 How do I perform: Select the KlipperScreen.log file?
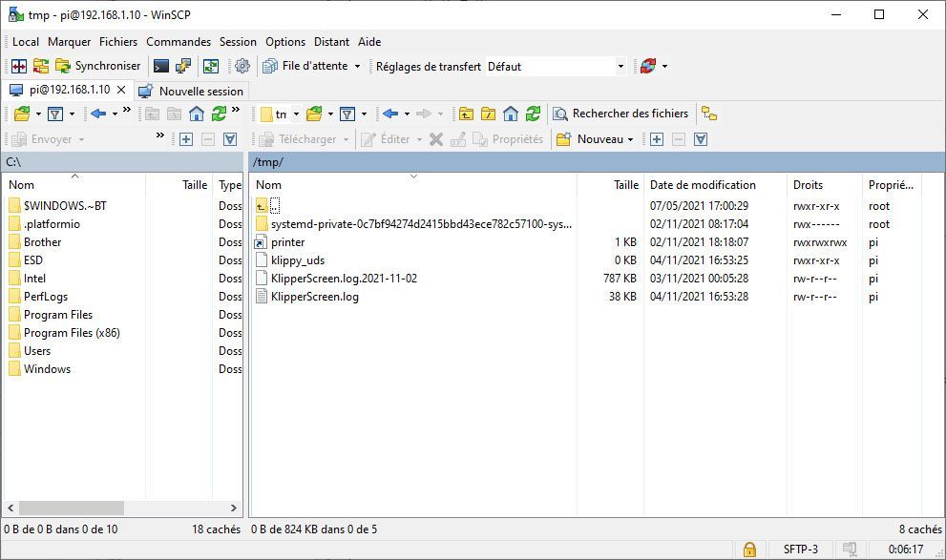click(x=314, y=297)
